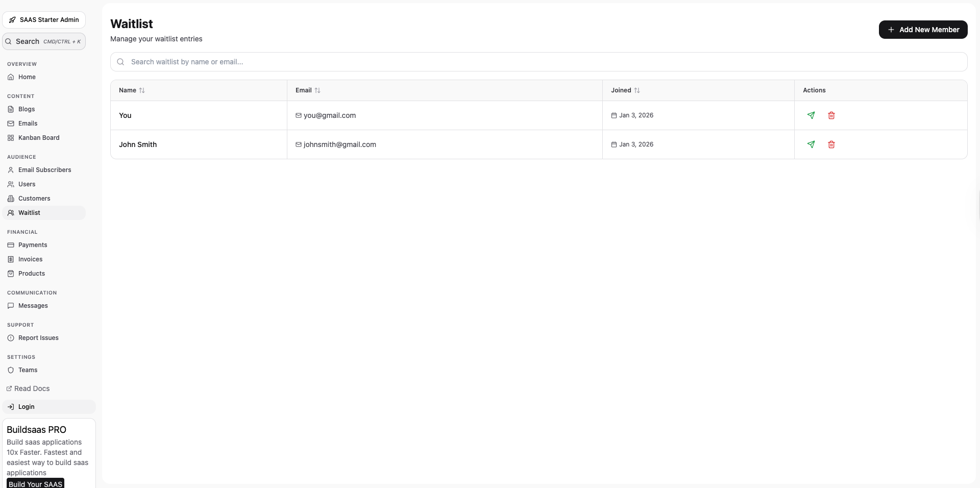Screen dimensions: 980x488
Task: Click the Blogs document icon
Action: pyautogui.click(x=11, y=109)
